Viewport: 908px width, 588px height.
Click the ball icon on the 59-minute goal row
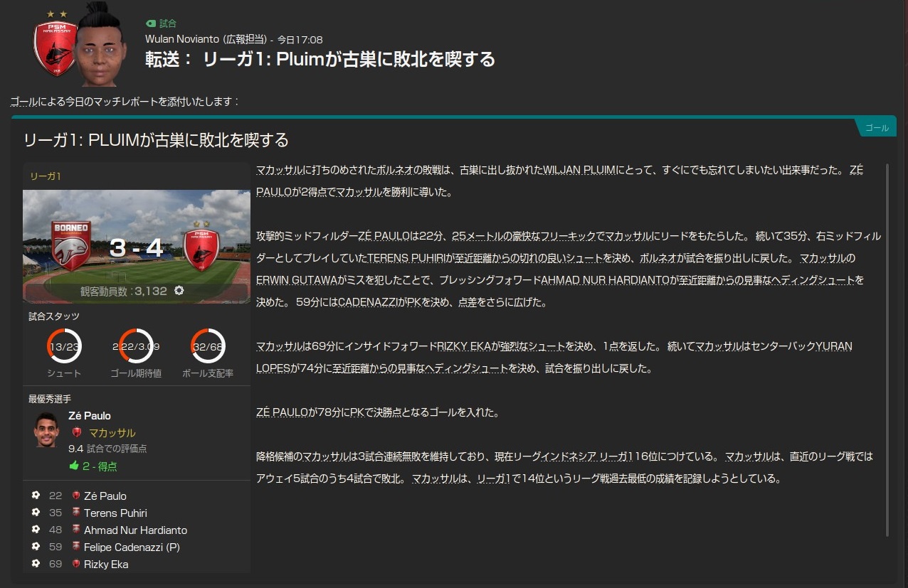(x=36, y=547)
